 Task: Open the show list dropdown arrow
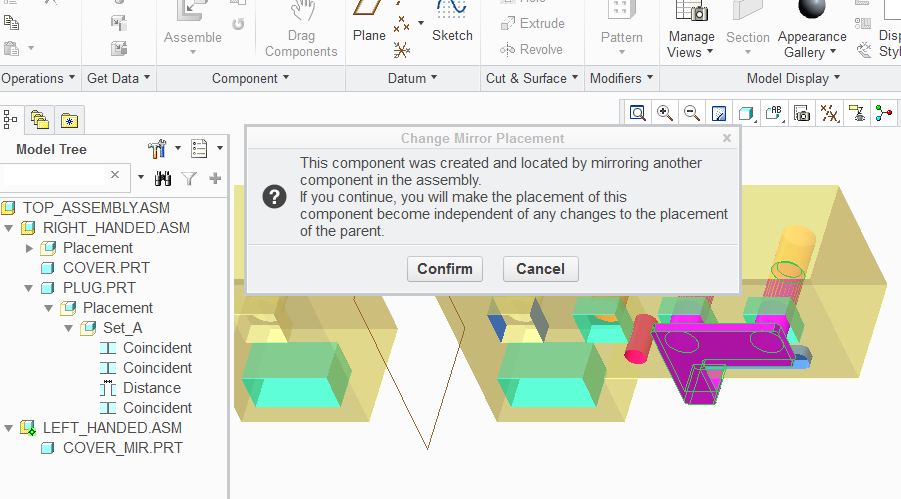pyautogui.click(x=220, y=148)
